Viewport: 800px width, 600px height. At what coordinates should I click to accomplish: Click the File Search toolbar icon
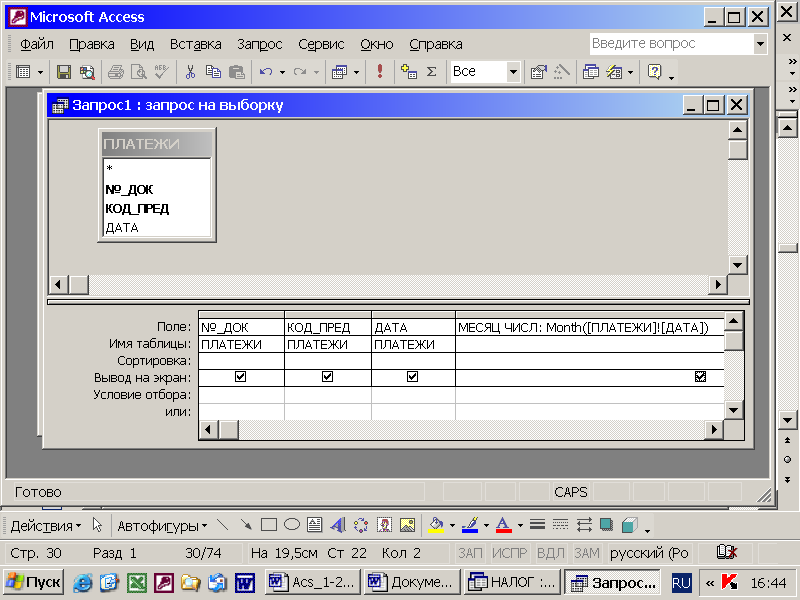pos(87,72)
